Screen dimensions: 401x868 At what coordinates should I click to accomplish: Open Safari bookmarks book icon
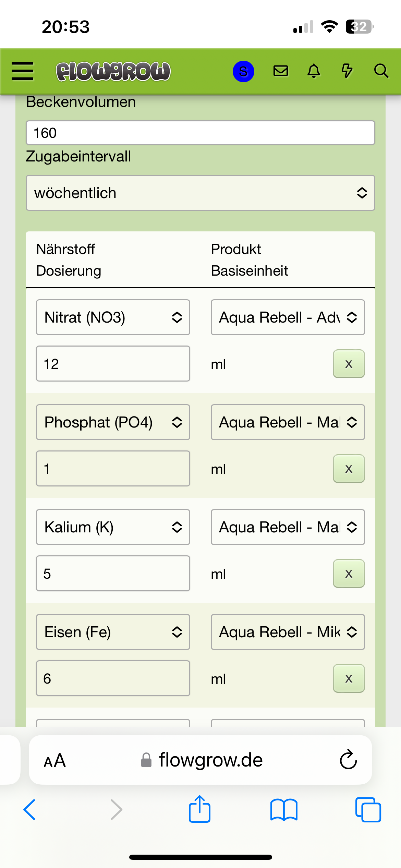pyautogui.click(x=284, y=809)
